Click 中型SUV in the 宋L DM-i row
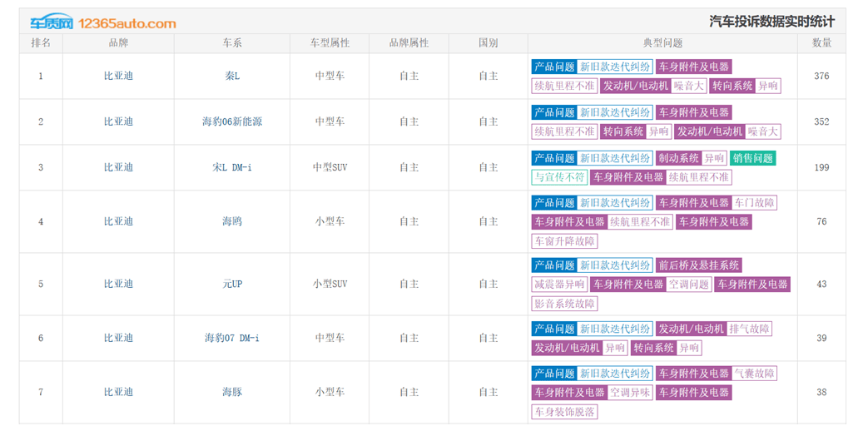Viewport: 868px width, 426px height. click(330, 167)
